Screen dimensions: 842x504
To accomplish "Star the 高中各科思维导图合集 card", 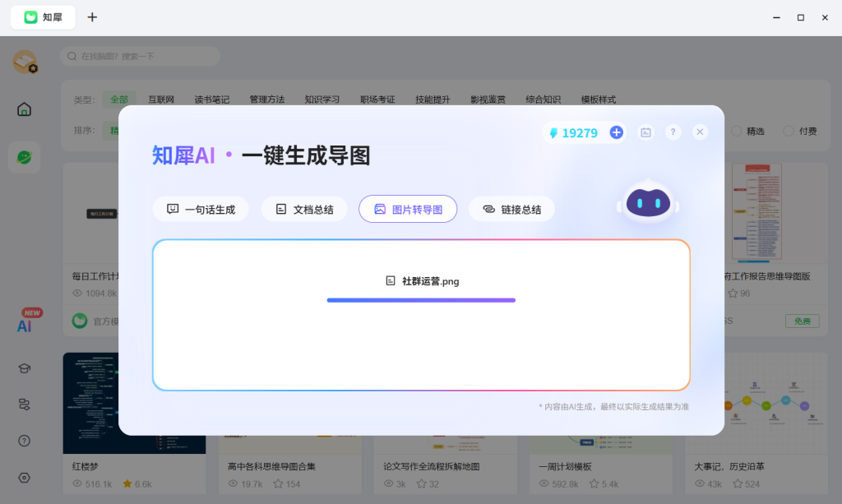I will click(278, 483).
